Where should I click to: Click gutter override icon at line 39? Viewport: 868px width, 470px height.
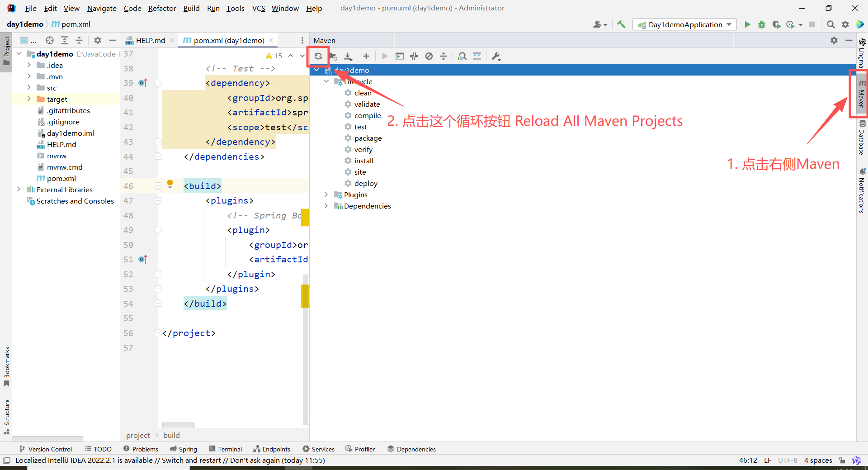pos(143,83)
